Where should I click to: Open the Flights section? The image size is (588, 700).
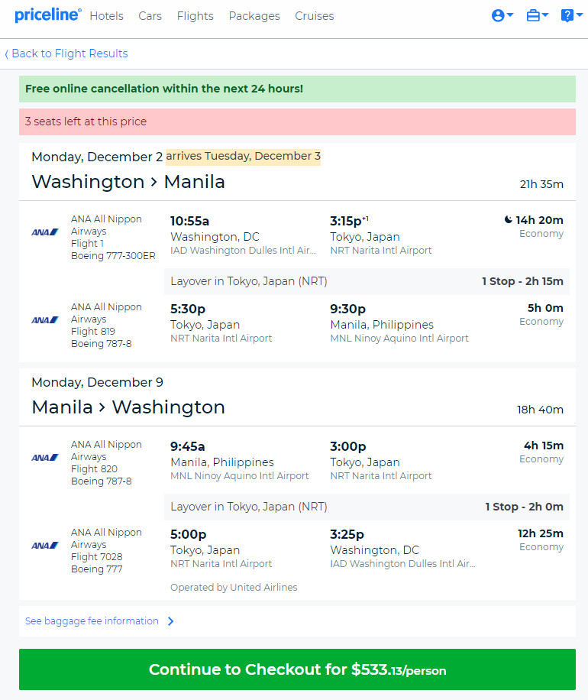195,16
